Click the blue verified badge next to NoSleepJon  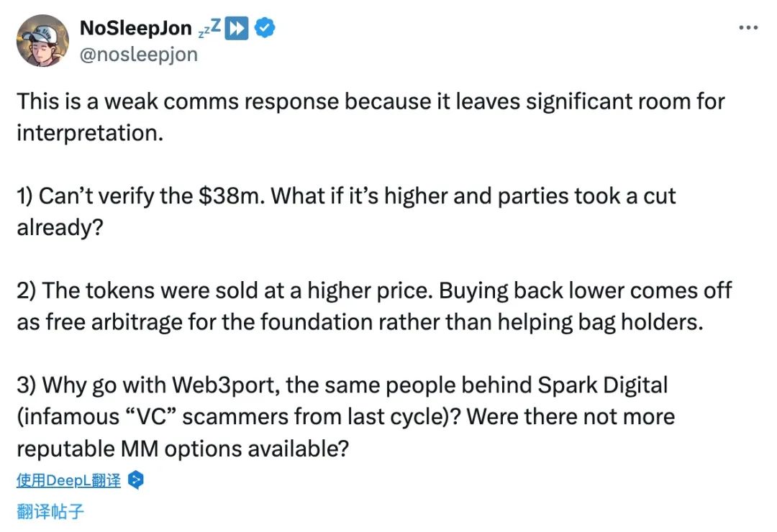(x=264, y=27)
